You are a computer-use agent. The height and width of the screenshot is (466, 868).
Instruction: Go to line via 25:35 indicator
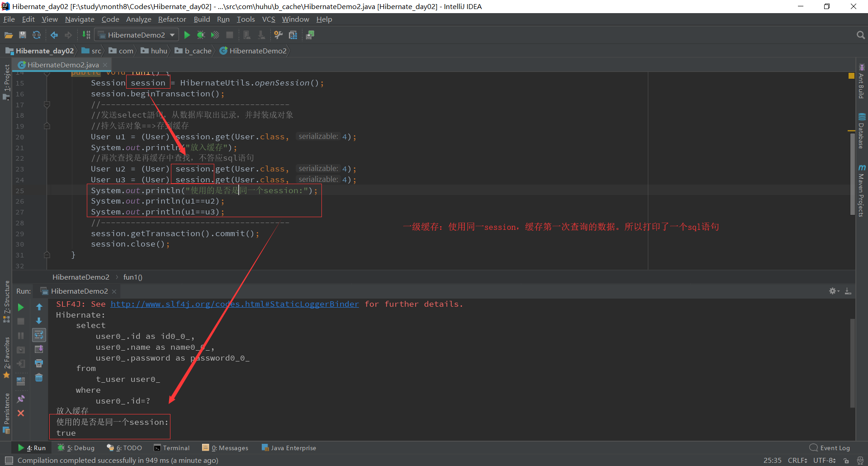pos(772,461)
